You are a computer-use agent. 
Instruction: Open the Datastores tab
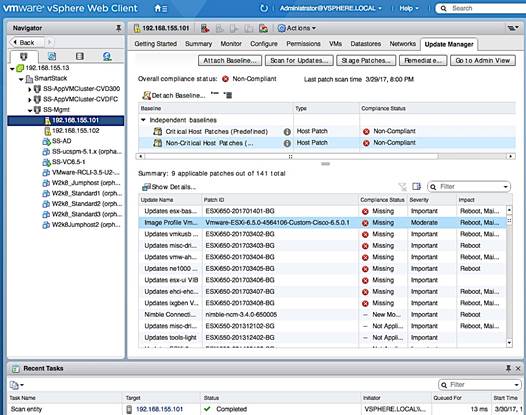click(x=366, y=44)
